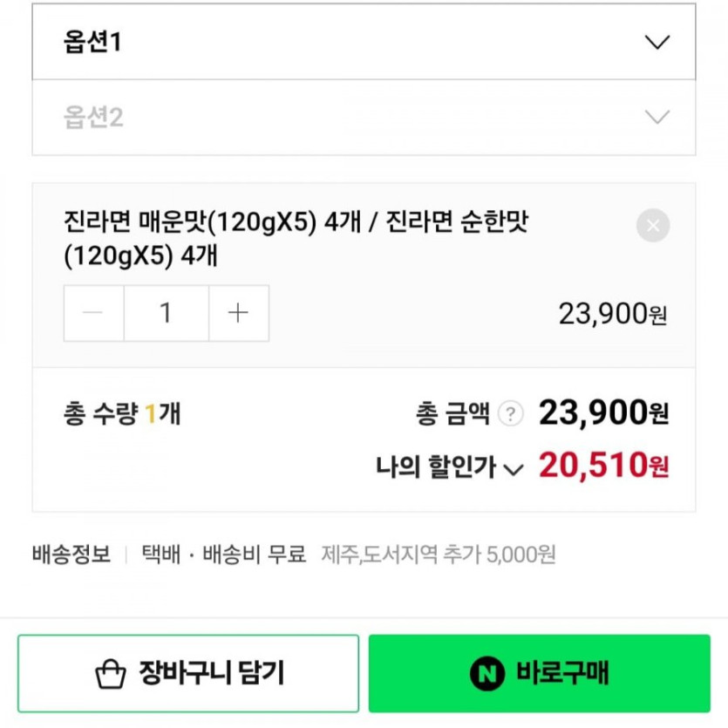
Task: Click the question mark next to 총 금액
Action: pos(511,413)
